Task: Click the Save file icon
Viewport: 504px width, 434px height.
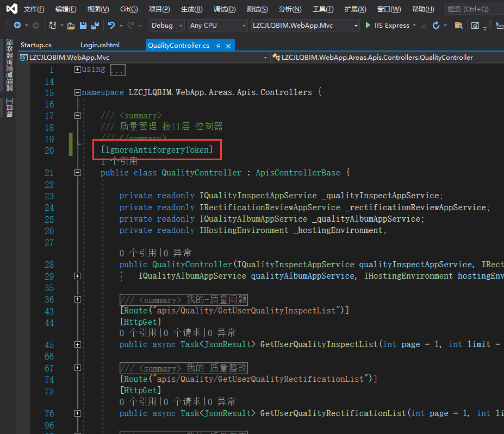Action: point(83,26)
